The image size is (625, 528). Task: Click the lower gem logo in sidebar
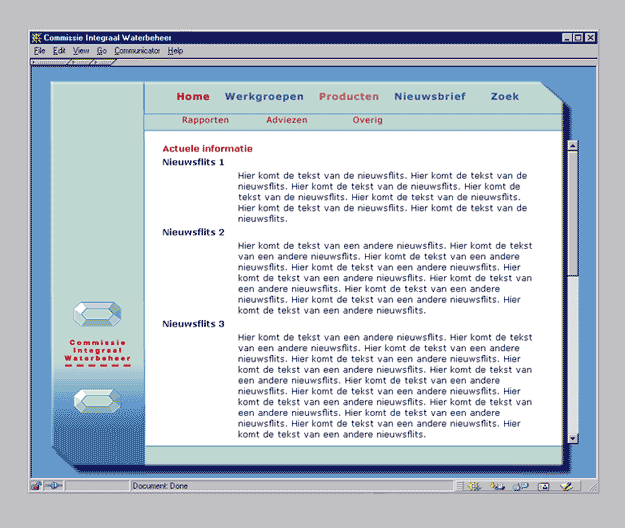98,401
